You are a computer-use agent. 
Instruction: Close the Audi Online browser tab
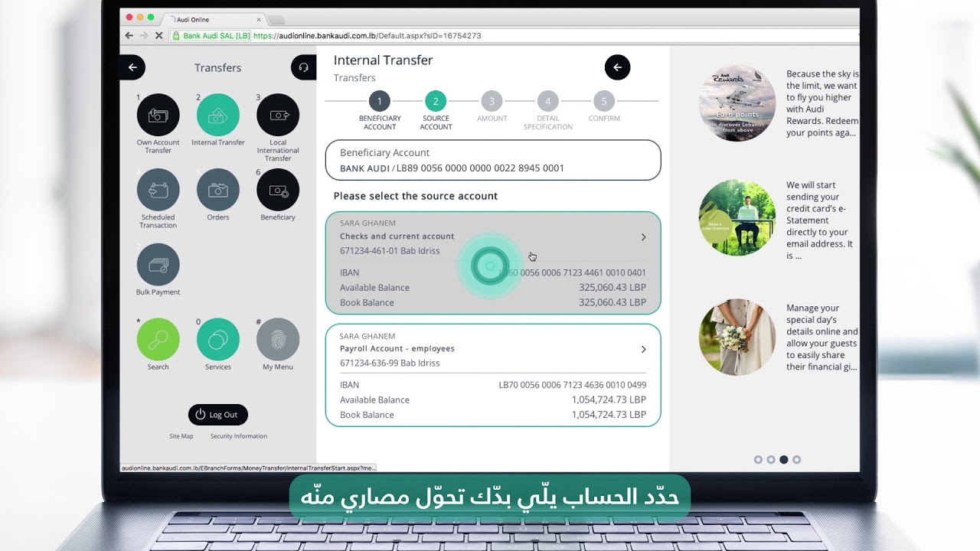258,19
